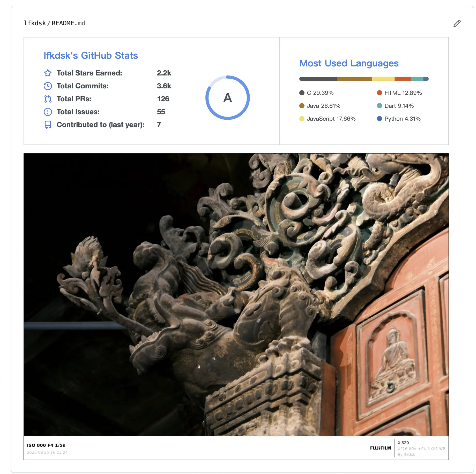Click the clock icon beside Total Commits
Image resolution: width=476 pixels, height=474 pixels.
48,86
